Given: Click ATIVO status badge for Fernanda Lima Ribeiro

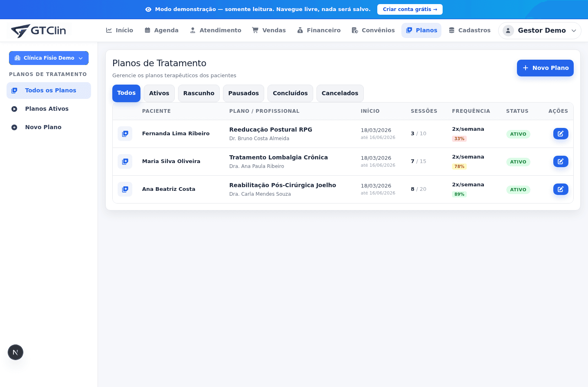Looking at the screenshot, I should click(518, 134).
